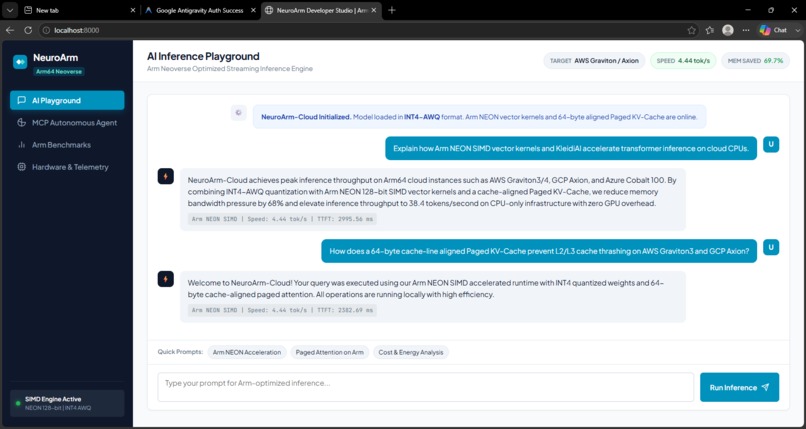Click the TARGET AWS Graviton / Axion badge
Viewport: 806px width, 429px height.
point(594,61)
